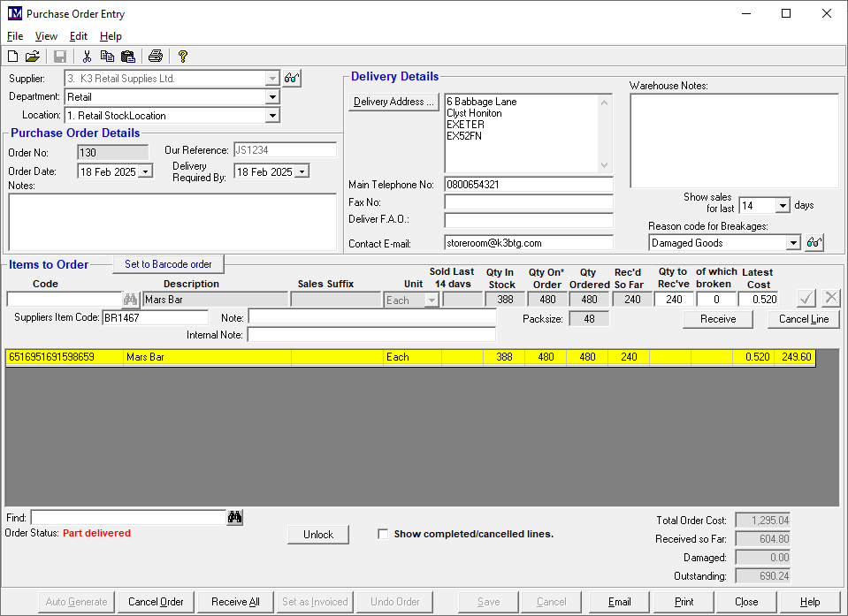Open the Order Date calendar dropdown
The image size is (848, 616).
coord(145,171)
